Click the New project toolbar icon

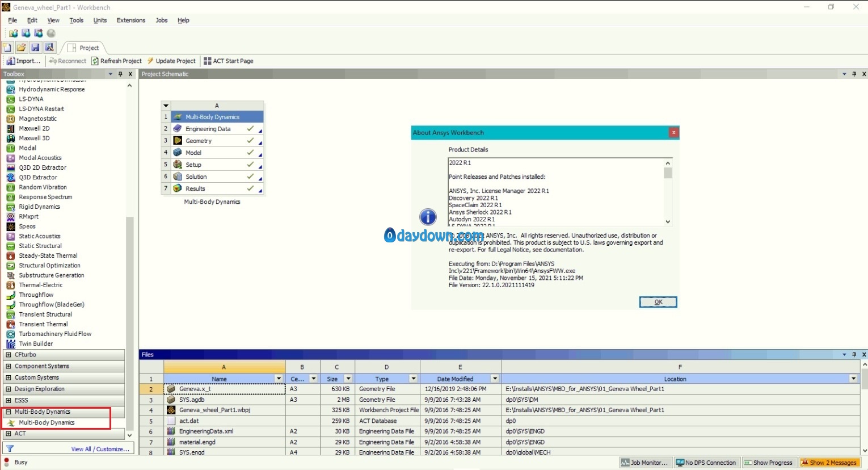tap(7, 48)
